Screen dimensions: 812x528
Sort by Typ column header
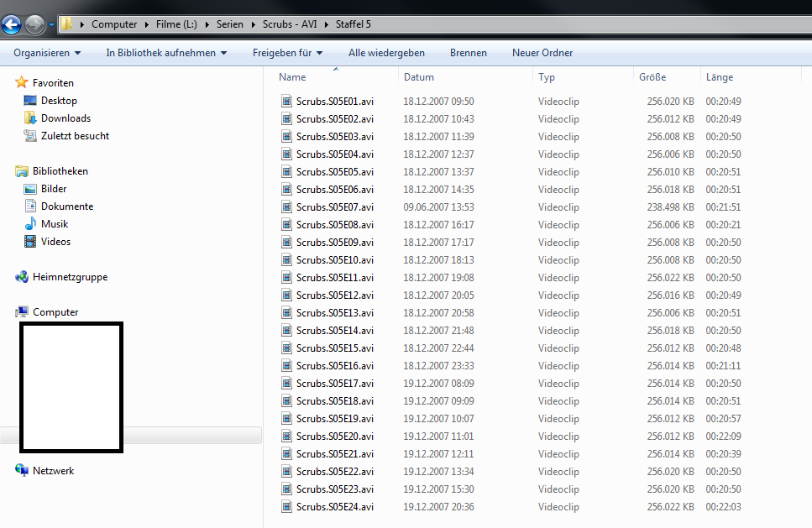point(547,77)
